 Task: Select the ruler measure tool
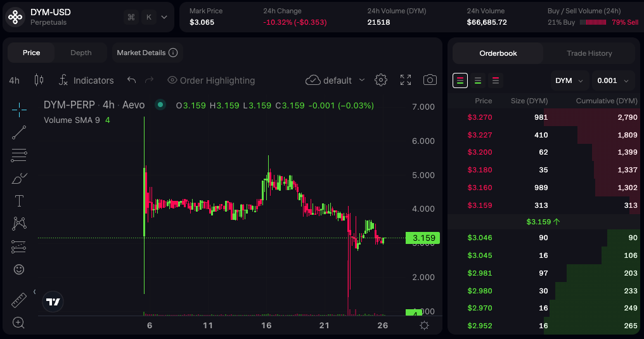pos(19,300)
